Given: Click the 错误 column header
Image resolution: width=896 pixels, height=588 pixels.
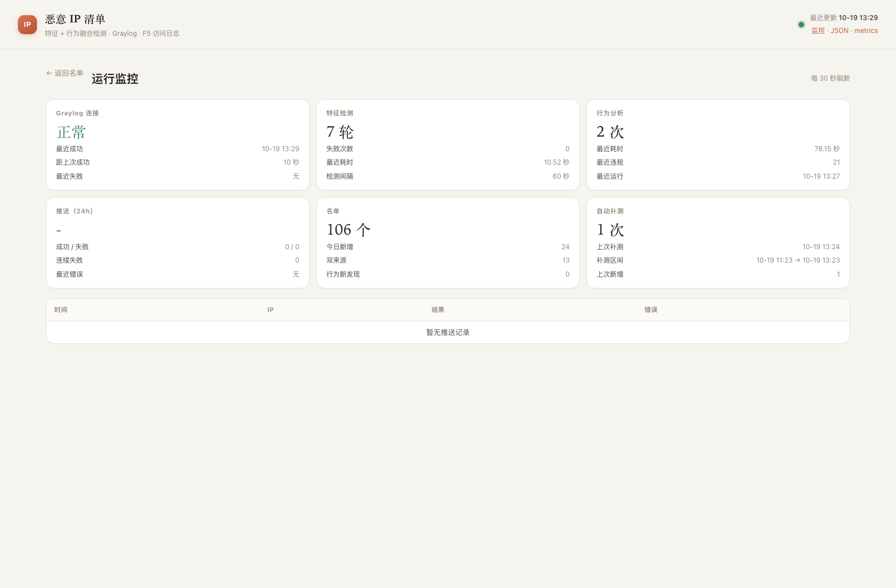Looking at the screenshot, I should coord(651,310).
